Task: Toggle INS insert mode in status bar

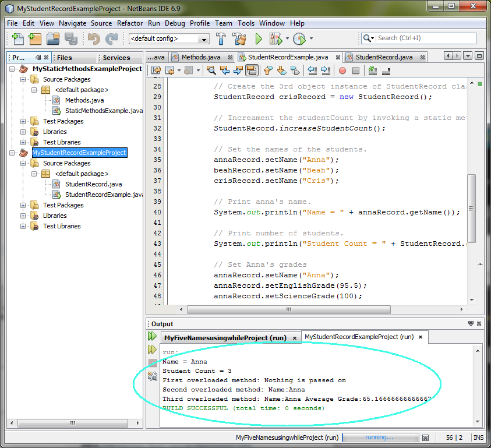Action: pos(478,438)
